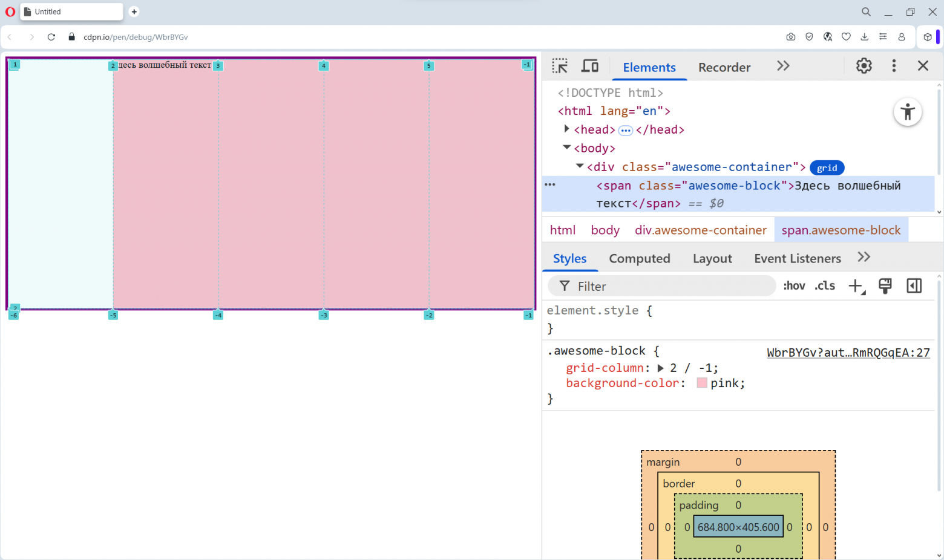Expand the grid-column property value
Screen dimensions: 944x560
tap(661, 368)
